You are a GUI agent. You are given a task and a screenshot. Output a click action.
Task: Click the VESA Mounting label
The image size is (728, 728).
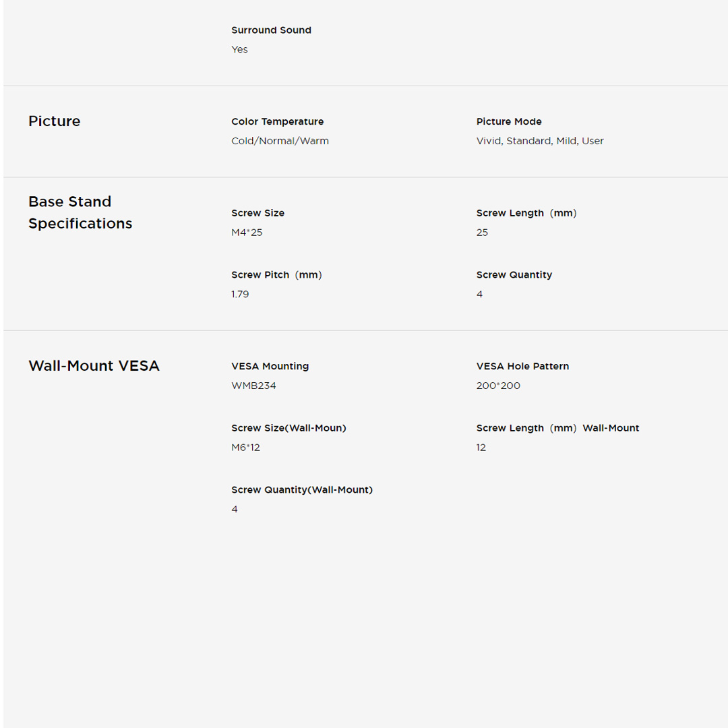(x=270, y=366)
